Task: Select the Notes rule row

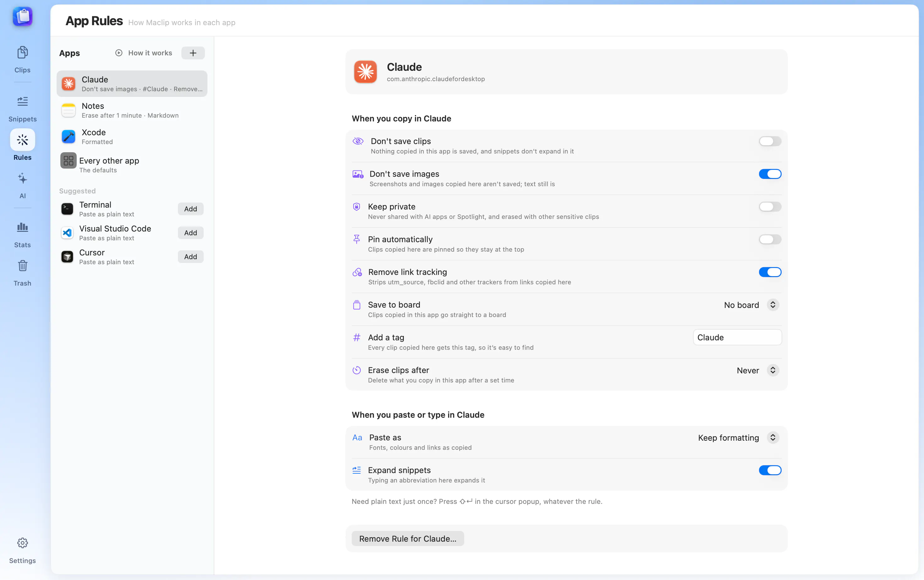Action: [x=132, y=110]
